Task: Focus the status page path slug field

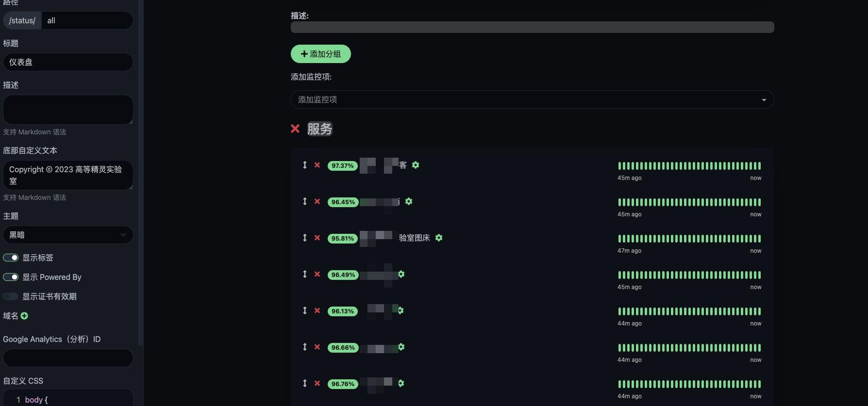Action: pos(87,20)
